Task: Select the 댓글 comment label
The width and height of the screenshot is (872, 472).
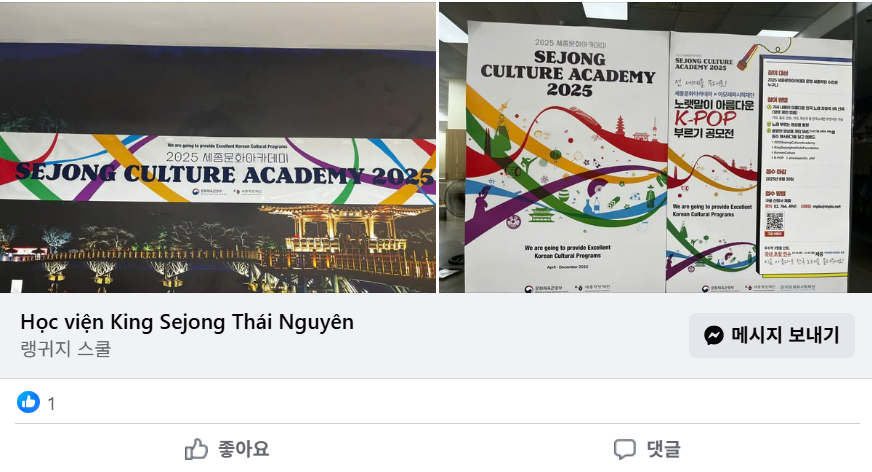Action: click(x=663, y=449)
